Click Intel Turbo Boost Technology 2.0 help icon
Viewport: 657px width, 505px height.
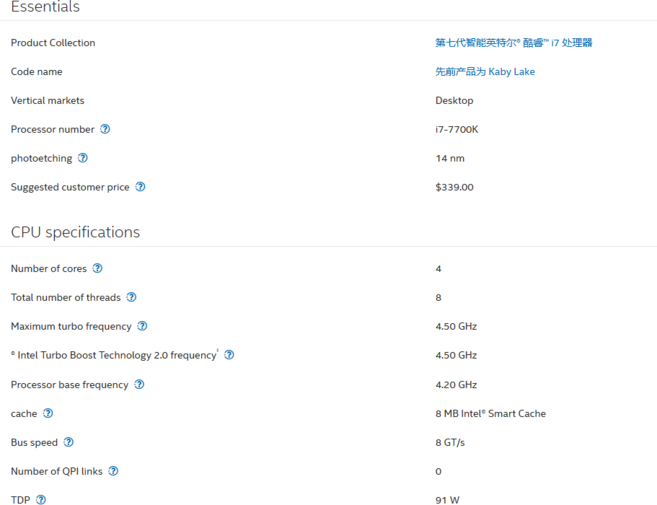click(x=229, y=355)
